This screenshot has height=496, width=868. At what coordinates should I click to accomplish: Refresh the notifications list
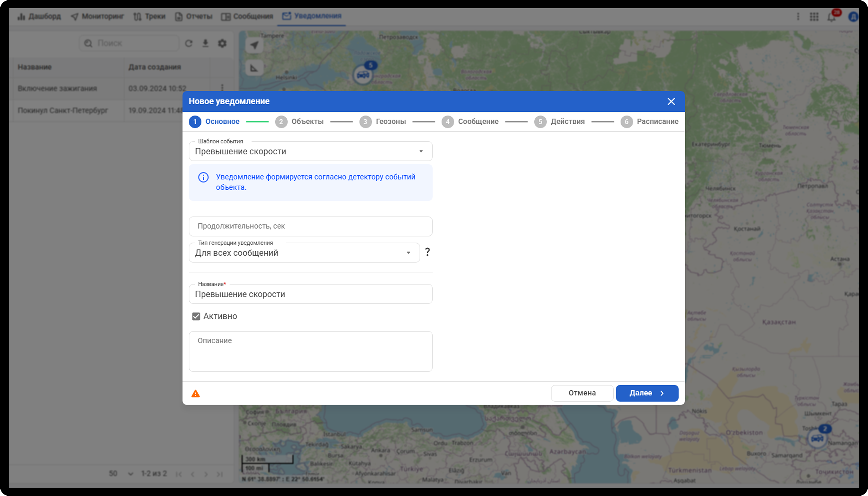(189, 43)
